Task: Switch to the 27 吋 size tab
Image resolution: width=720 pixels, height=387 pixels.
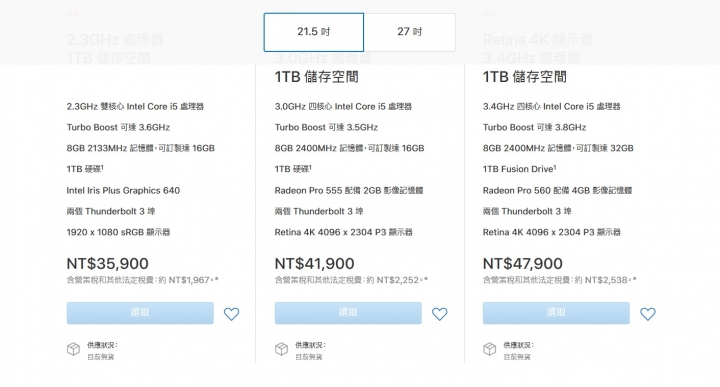Action: (x=410, y=32)
